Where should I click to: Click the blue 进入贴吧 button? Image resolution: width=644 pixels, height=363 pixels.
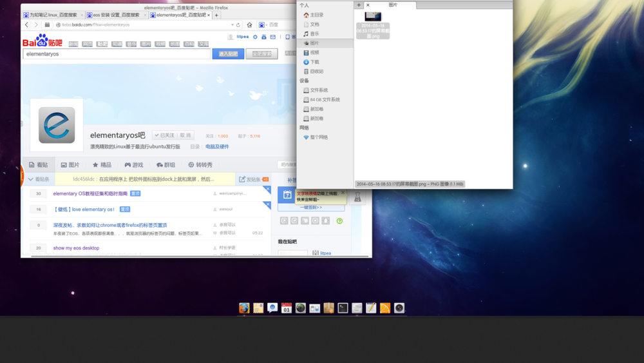click(x=229, y=54)
